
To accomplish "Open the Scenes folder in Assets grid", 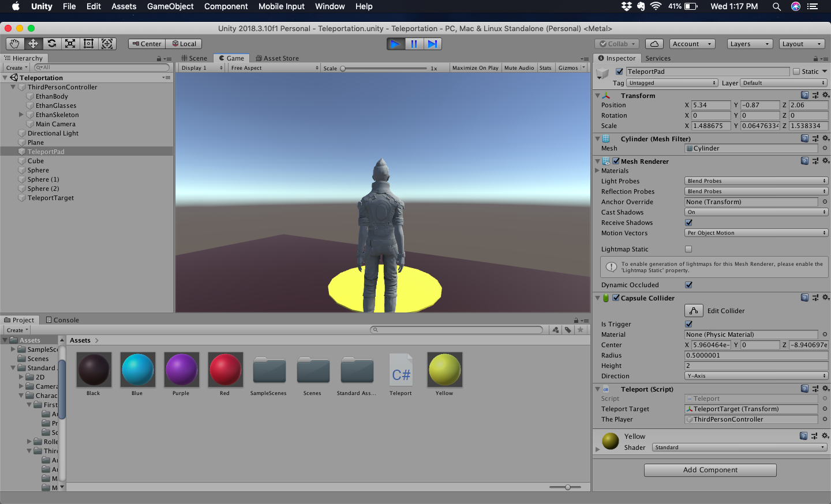I will 313,370.
